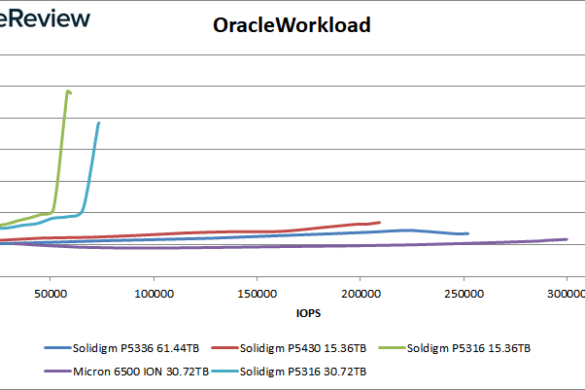Image resolution: width=585 pixels, height=390 pixels.
Task: Click the IOPS axis label
Action: (308, 313)
